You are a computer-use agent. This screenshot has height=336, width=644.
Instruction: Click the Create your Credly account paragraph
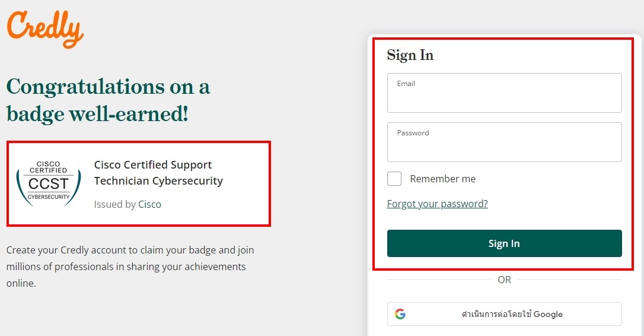(x=130, y=267)
